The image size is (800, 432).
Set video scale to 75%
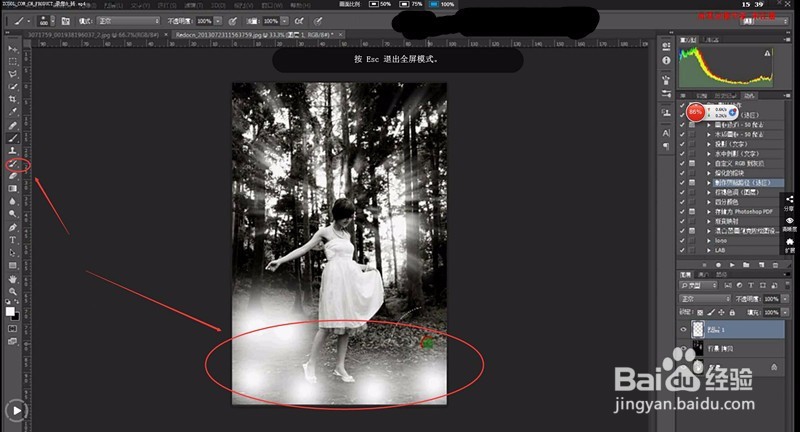coord(411,4)
